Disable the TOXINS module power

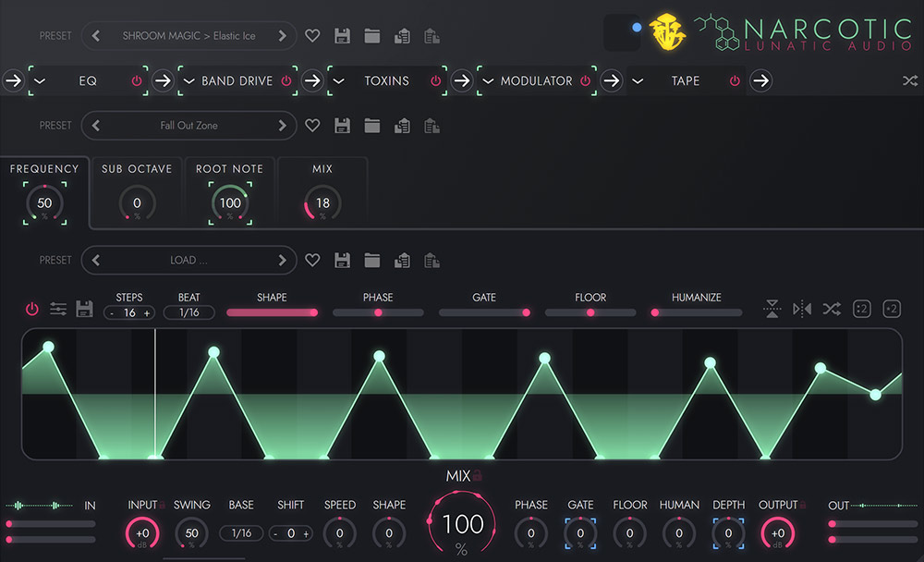tap(435, 81)
